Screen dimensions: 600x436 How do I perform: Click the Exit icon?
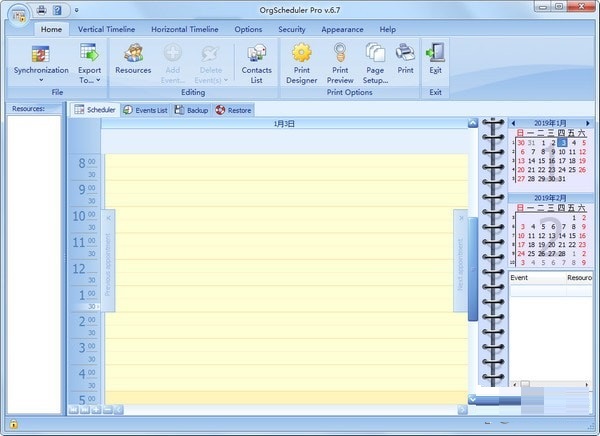click(435, 53)
